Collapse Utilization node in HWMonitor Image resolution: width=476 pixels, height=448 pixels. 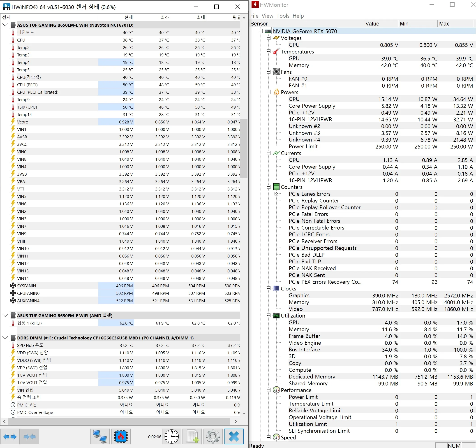[x=269, y=316]
